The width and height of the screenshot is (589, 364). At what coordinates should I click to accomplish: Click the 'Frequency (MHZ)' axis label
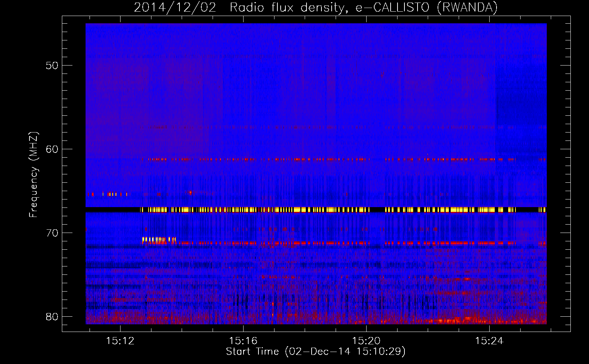pyautogui.click(x=33, y=175)
